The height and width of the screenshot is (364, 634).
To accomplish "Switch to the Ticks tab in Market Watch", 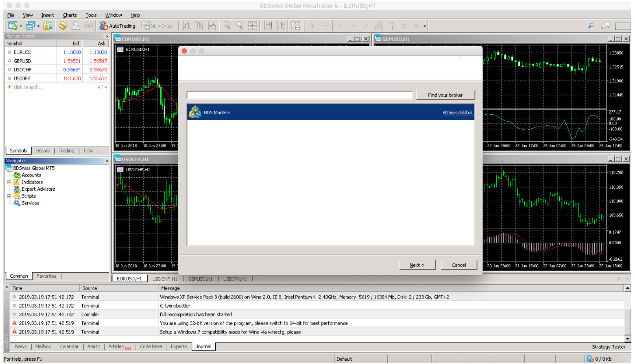I will click(88, 150).
